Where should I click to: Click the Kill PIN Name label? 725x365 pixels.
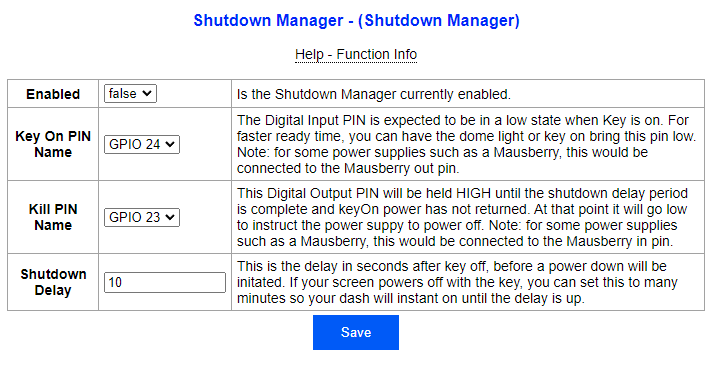point(53,217)
